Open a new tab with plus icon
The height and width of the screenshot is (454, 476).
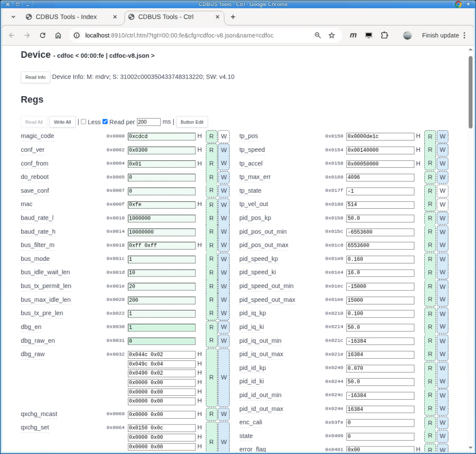pos(233,17)
